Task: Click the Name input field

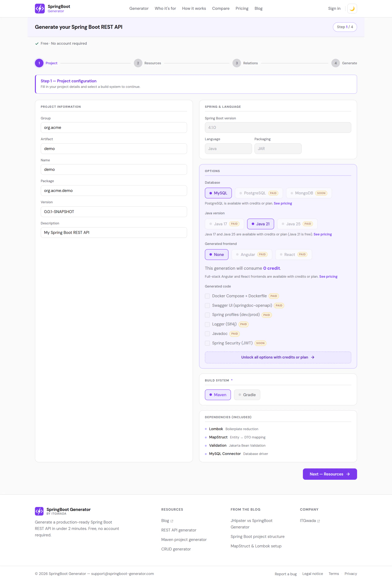Action: tap(114, 169)
